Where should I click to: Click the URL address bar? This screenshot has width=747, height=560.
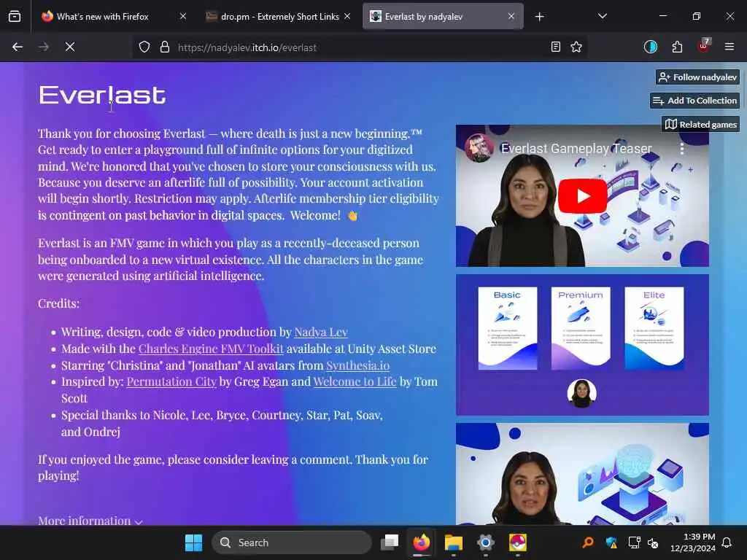click(360, 47)
